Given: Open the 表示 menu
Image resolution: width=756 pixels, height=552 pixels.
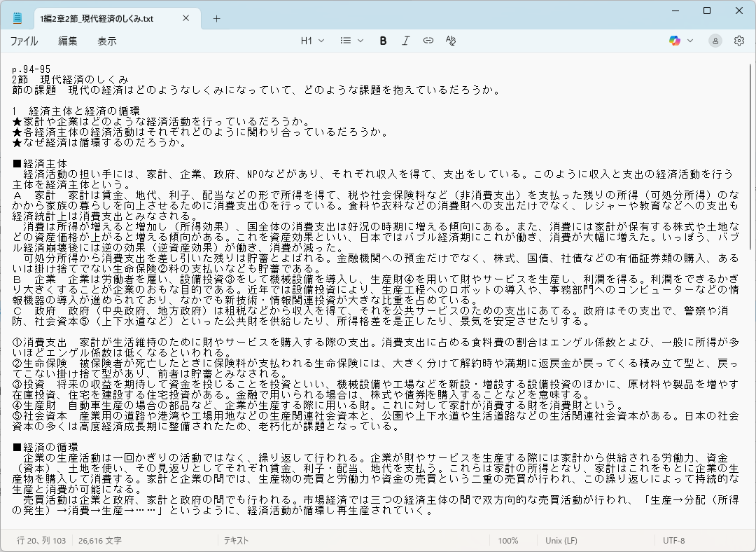Looking at the screenshot, I should [x=107, y=41].
